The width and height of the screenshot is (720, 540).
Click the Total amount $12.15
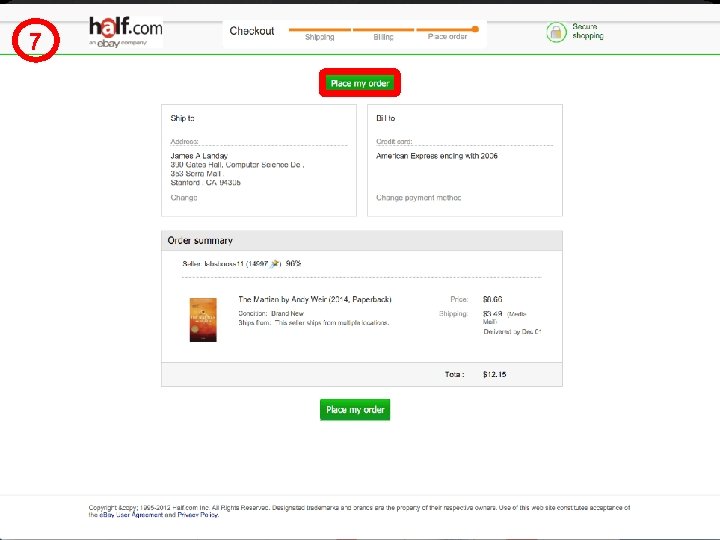point(495,374)
